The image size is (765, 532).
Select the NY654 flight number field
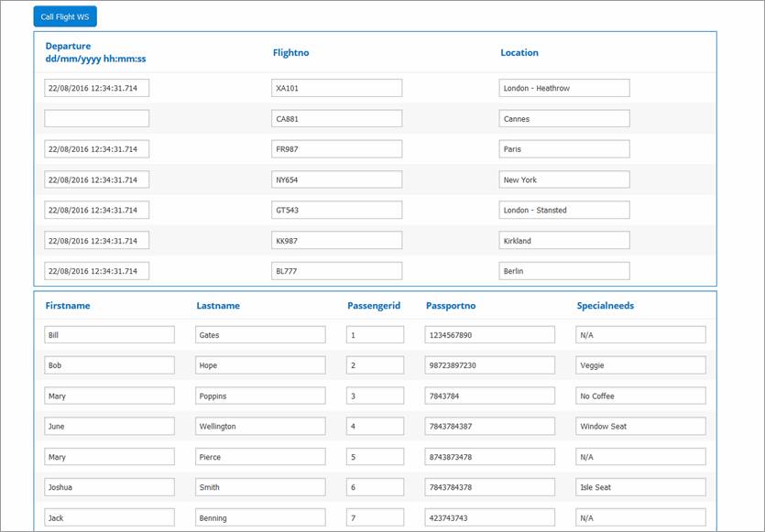pyautogui.click(x=337, y=180)
